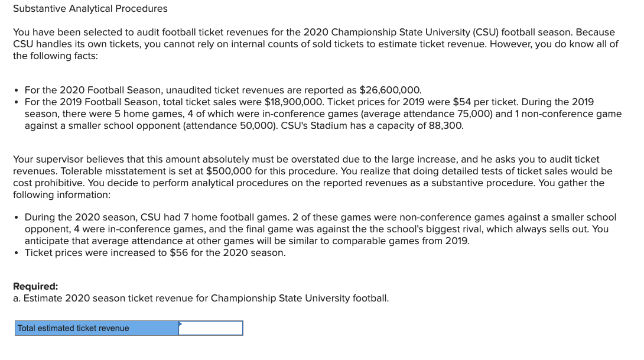The image size is (644, 360).
Task: Select the 'Total estimated ticket revenue' label cell
Action: (97, 328)
